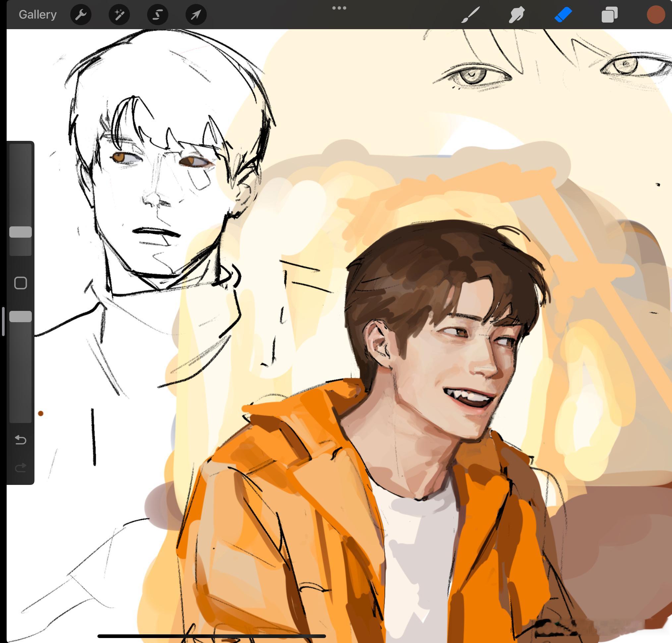
Task: Activate the Transform arrow tool
Action: click(x=196, y=15)
